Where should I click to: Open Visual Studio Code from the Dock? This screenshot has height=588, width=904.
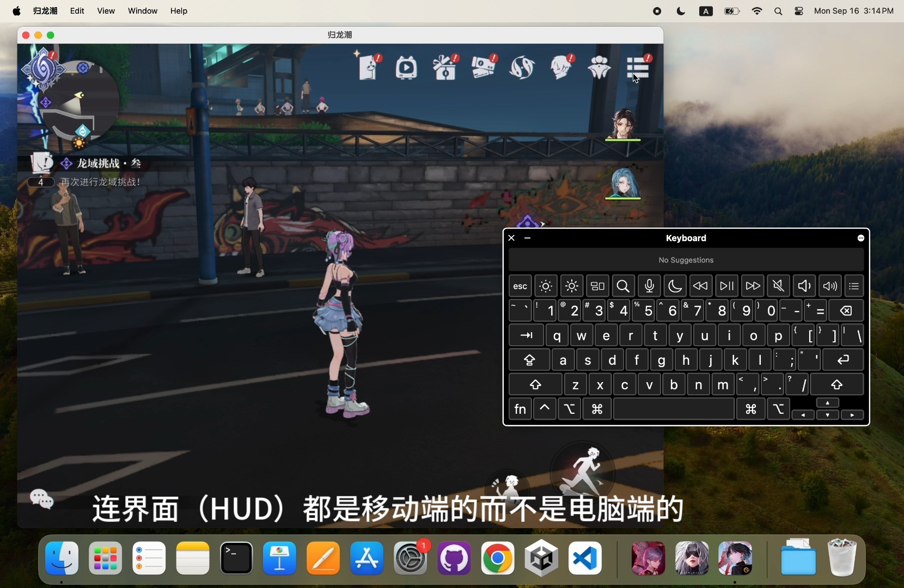click(585, 559)
